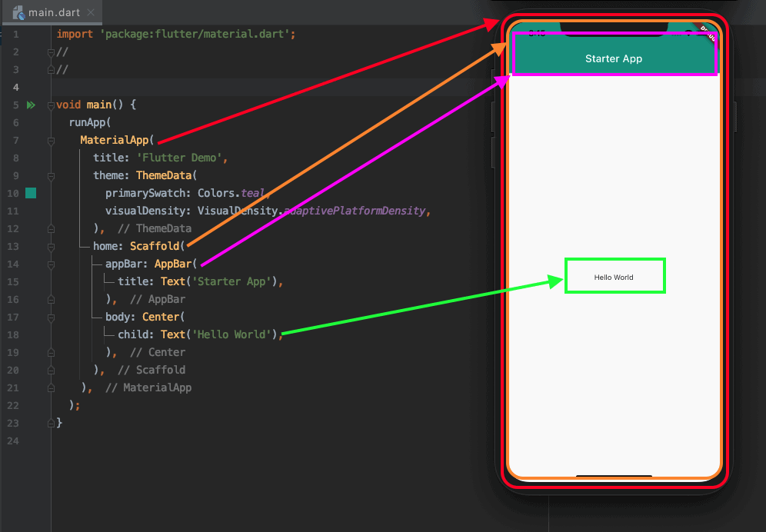
Task: Collapse the MaterialApp( block fold marker
Action: [x=51, y=141]
